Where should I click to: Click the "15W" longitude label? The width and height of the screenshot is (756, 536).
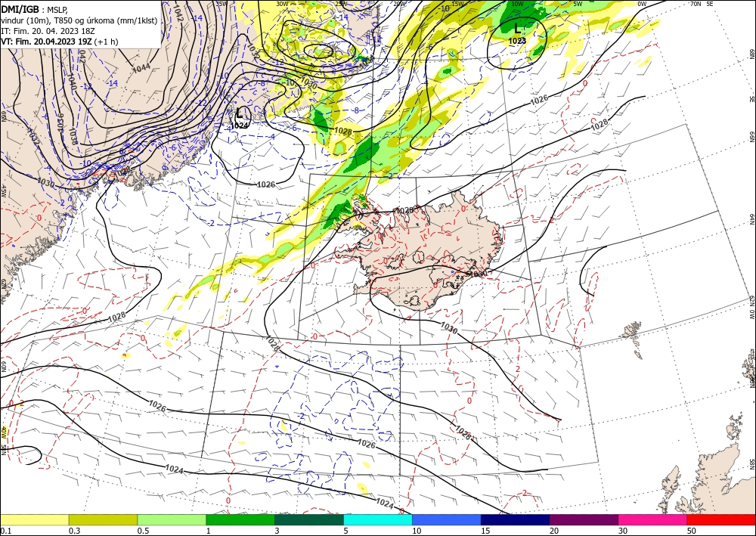point(458,3)
